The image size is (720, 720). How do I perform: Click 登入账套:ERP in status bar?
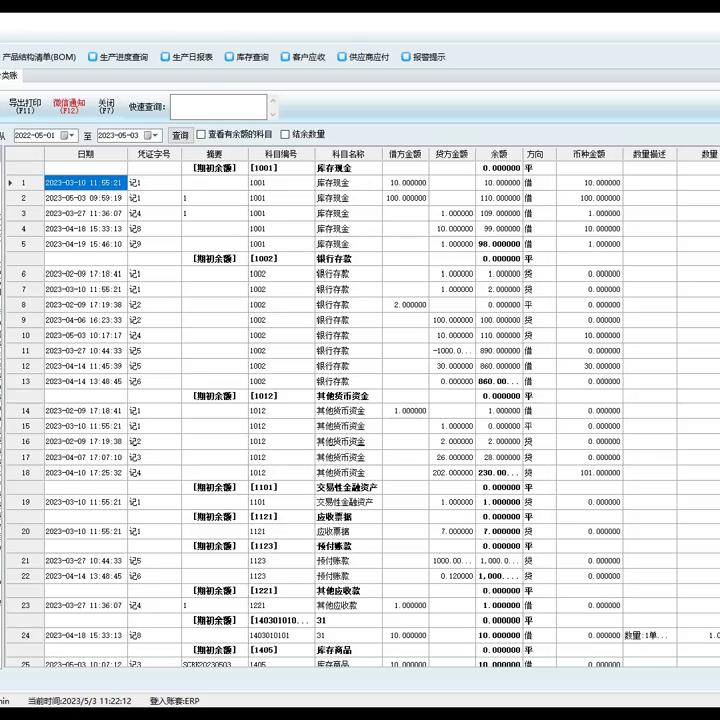(x=174, y=701)
